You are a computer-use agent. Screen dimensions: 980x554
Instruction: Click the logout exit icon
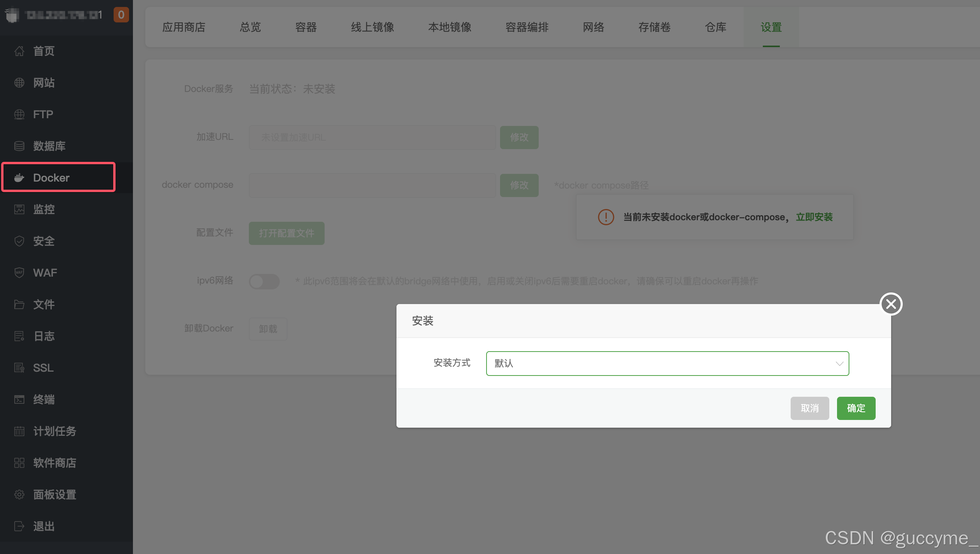[19, 526]
